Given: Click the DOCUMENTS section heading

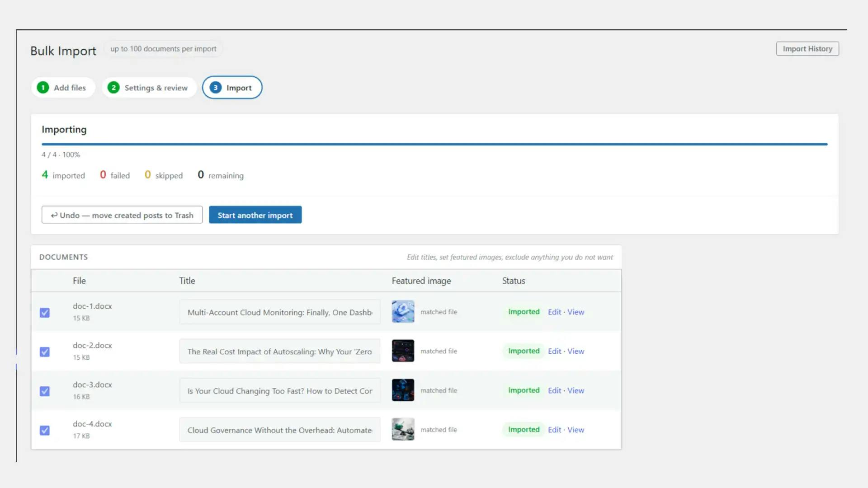Looking at the screenshot, I should (64, 257).
